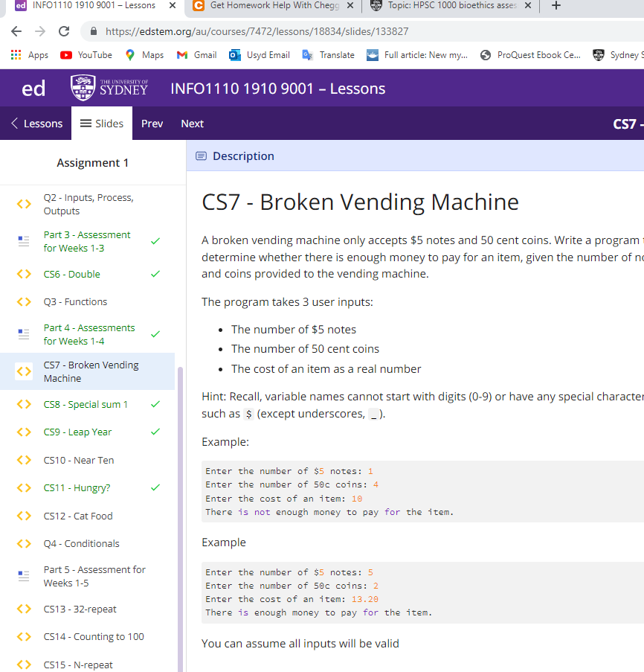Go to the Next slide

(x=193, y=124)
